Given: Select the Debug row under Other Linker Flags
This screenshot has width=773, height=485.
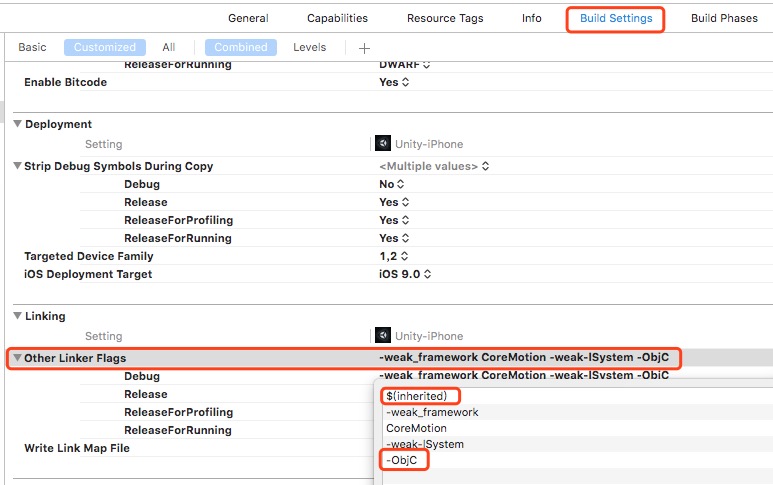Looking at the screenshot, I should click(x=142, y=376).
